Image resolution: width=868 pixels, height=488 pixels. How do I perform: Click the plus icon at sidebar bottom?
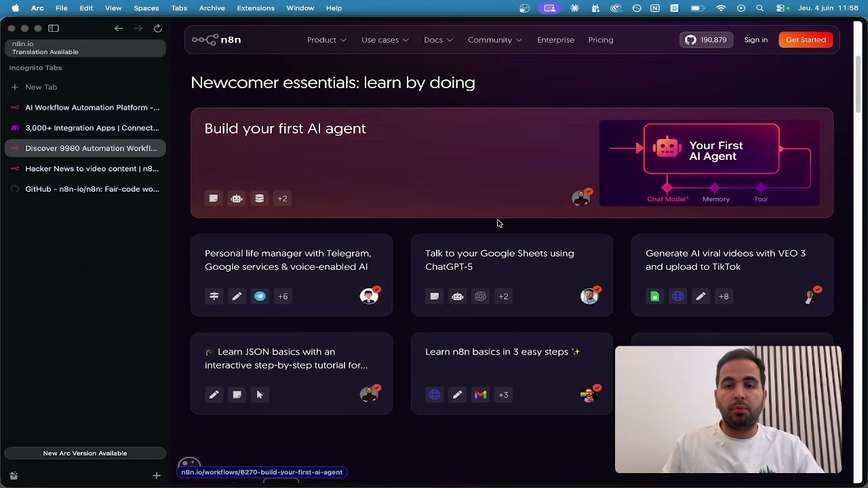pyautogui.click(x=157, y=476)
